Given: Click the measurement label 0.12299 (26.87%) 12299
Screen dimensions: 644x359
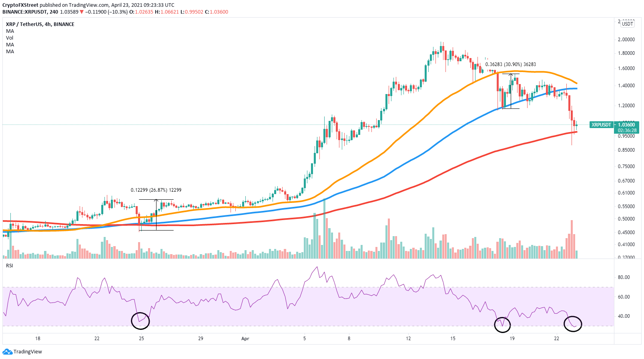Looking at the screenshot, I should pyautogui.click(x=156, y=190).
